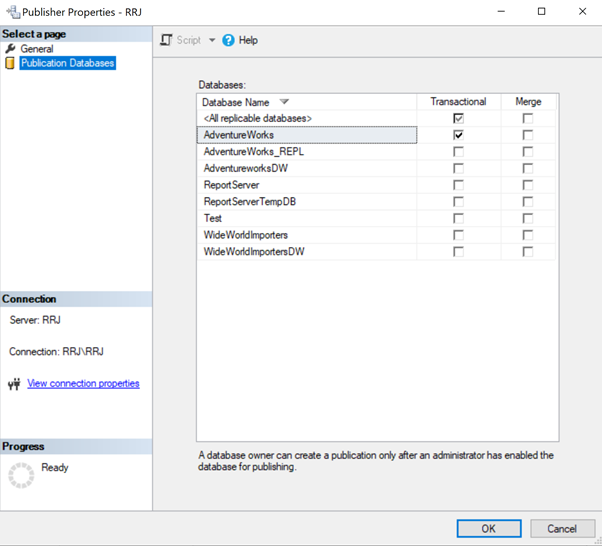Enable Transactional for AdventureworksDW

click(458, 168)
